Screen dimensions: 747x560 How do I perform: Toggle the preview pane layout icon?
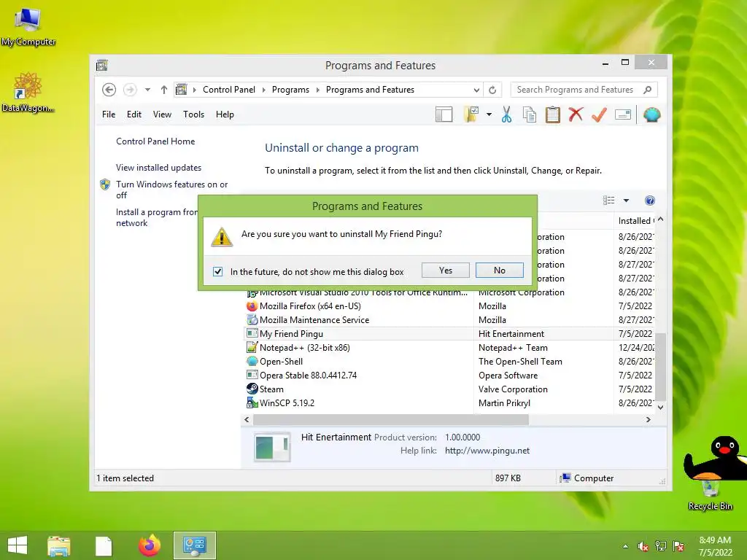click(x=444, y=114)
